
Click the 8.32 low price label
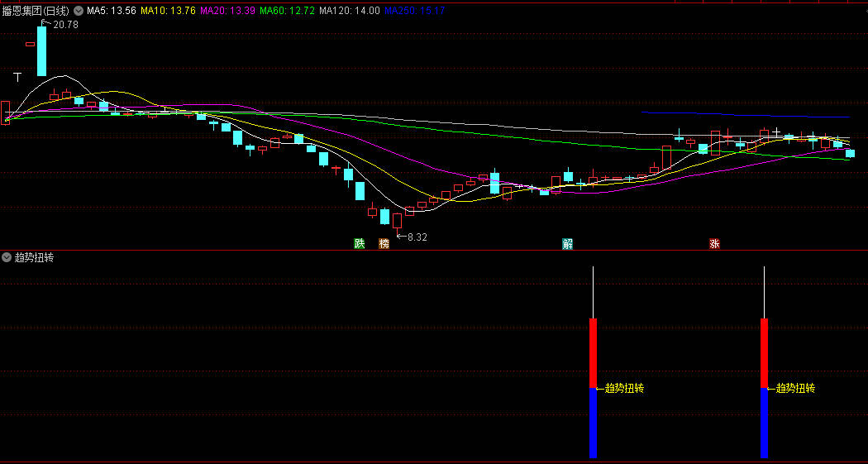[x=417, y=237]
